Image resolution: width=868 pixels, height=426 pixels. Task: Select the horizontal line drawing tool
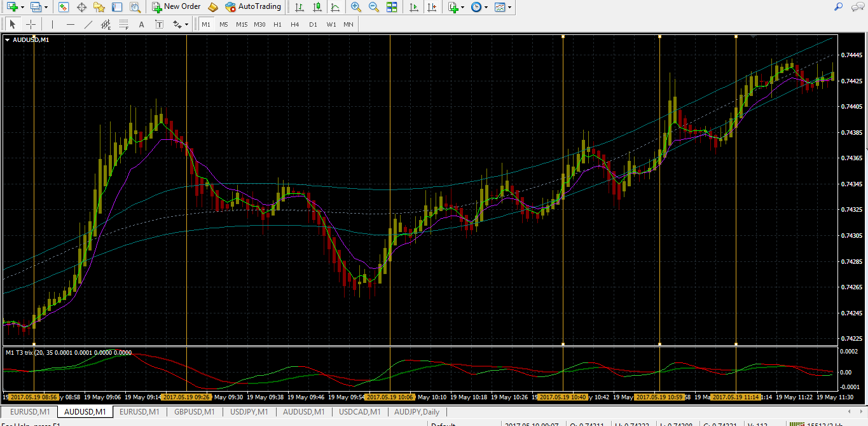click(x=70, y=25)
